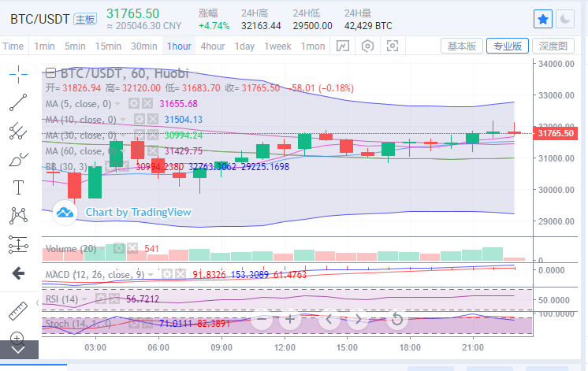Reset chart view button
The height and width of the screenshot is (371, 588).
[x=396, y=319]
